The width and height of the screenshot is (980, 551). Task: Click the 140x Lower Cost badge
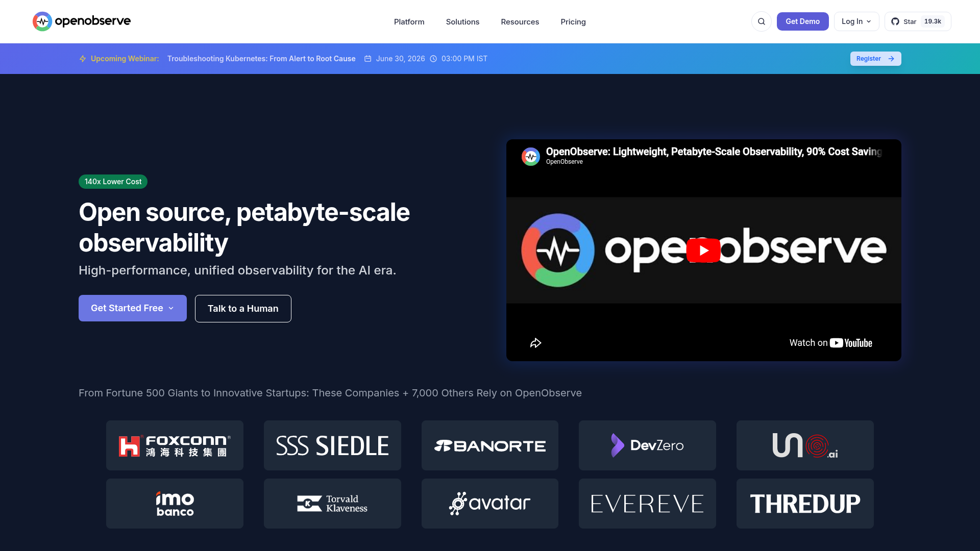(113, 182)
